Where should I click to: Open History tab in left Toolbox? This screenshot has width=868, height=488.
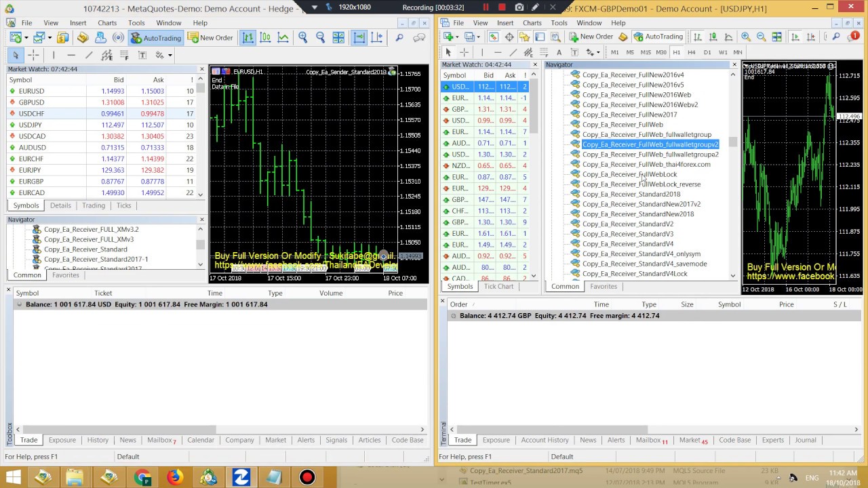98,440
